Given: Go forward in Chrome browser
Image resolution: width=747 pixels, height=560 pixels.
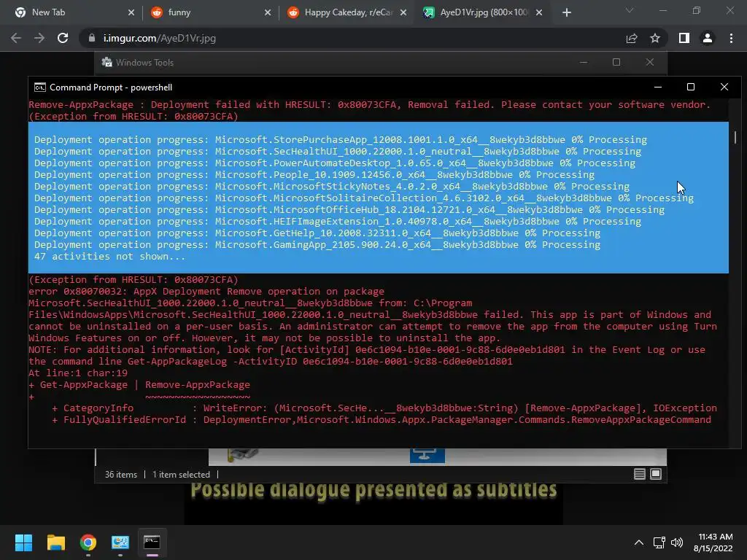Looking at the screenshot, I should [x=39, y=38].
